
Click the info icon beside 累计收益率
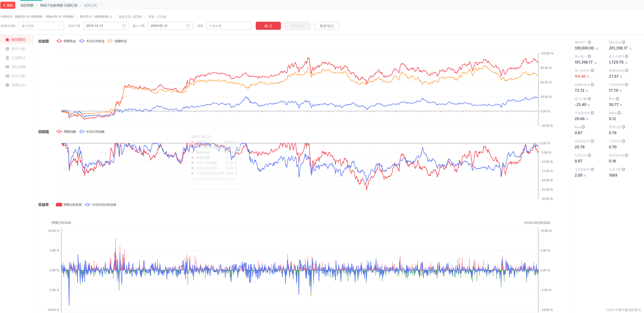[x=592, y=70]
